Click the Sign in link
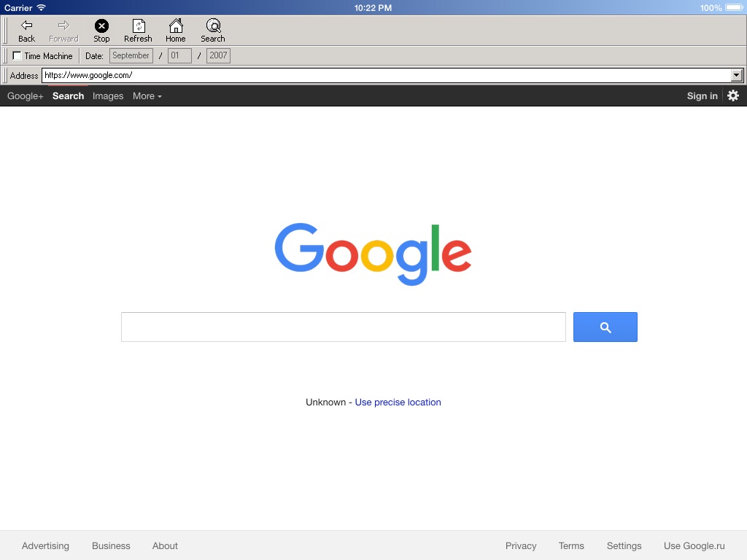Screen dimensions: 747x560 point(703,96)
